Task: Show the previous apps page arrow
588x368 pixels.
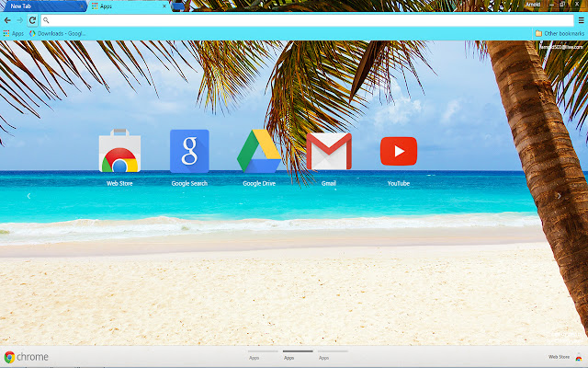Action: 28,196
